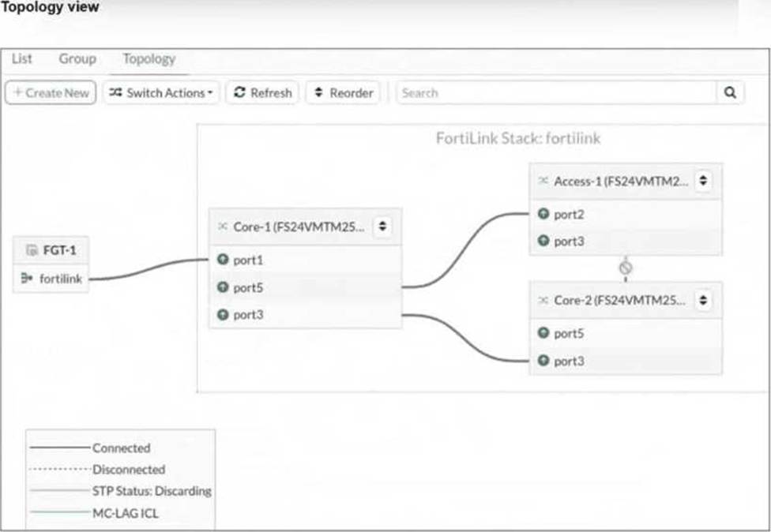Expand the Core-1 switch options menu
Screen dimensions: 771x532
point(382,227)
